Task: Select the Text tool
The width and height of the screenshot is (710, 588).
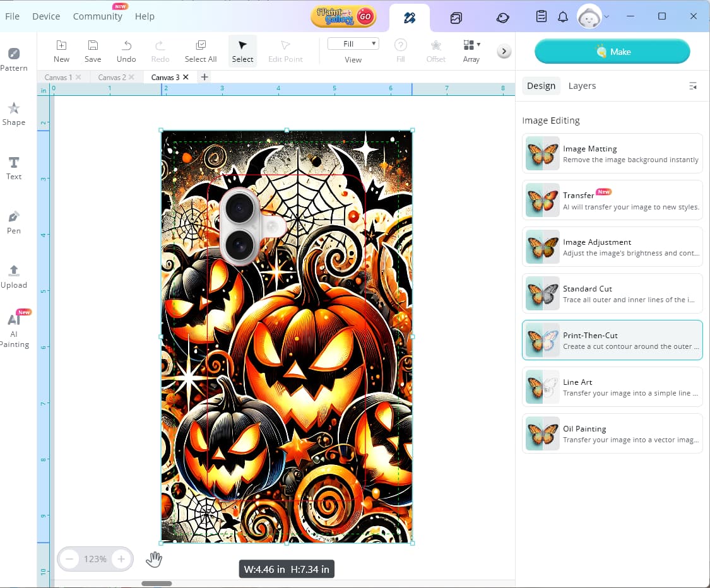Action: [14, 168]
